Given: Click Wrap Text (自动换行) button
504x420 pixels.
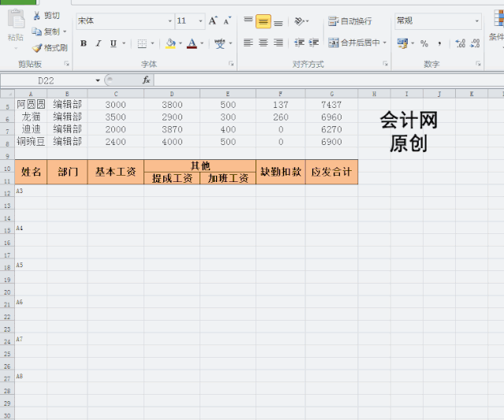Looking at the screenshot, I should [x=349, y=21].
